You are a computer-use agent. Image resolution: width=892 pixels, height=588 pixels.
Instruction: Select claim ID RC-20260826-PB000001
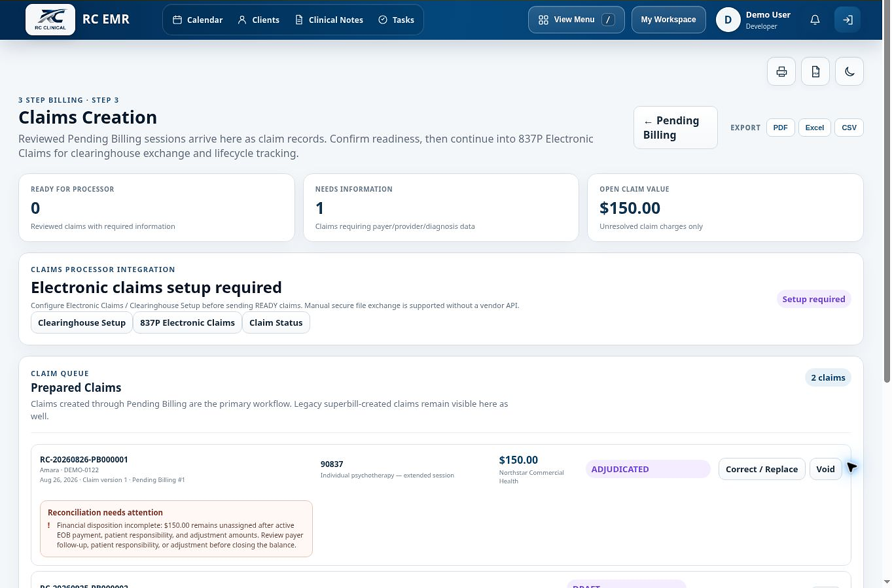click(x=84, y=460)
